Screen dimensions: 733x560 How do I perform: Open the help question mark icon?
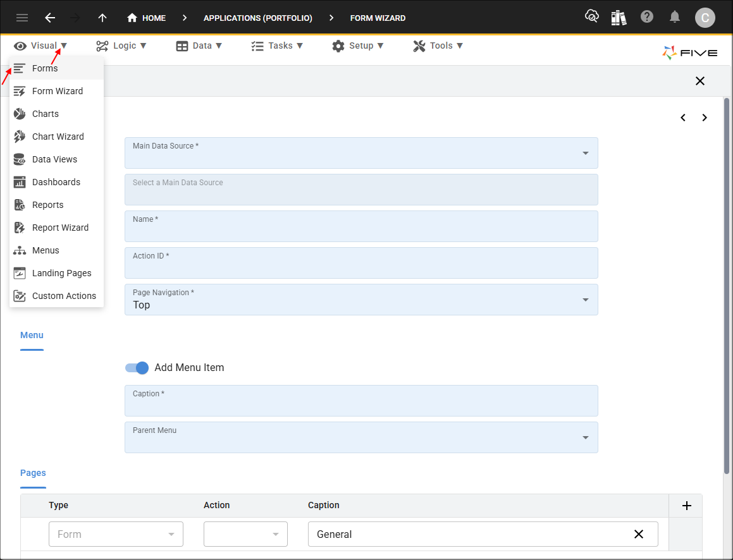tap(647, 17)
